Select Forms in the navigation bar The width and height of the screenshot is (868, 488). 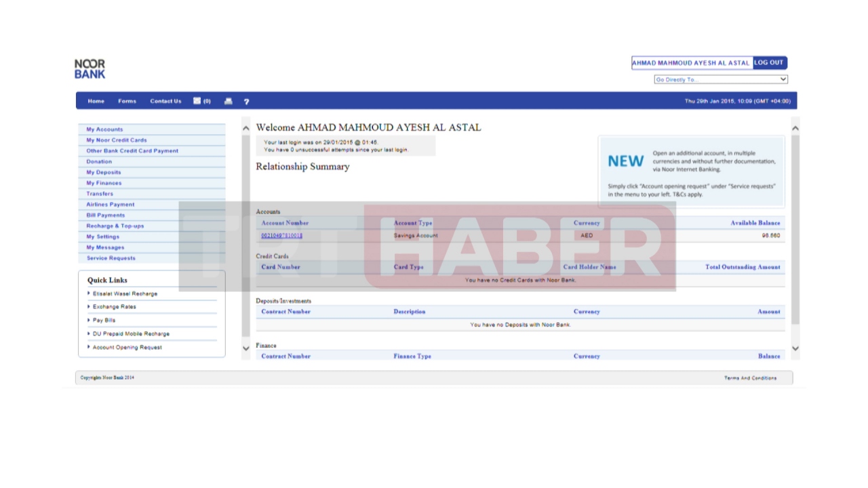[127, 101]
